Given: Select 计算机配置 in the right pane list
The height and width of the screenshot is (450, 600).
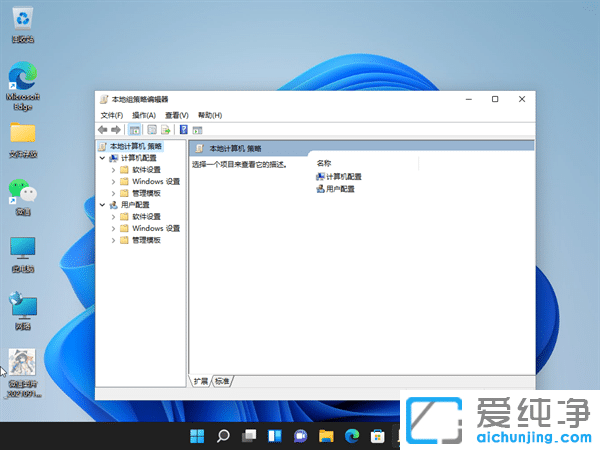Looking at the screenshot, I should coord(339,176).
